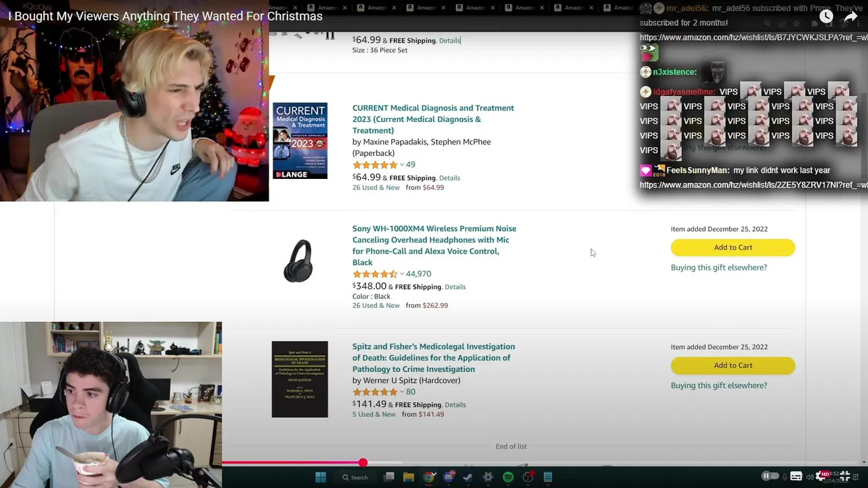The image size is (868, 488).
Task: Click the taskbar Search box
Action: pyautogui.click(x=355, y=477)
